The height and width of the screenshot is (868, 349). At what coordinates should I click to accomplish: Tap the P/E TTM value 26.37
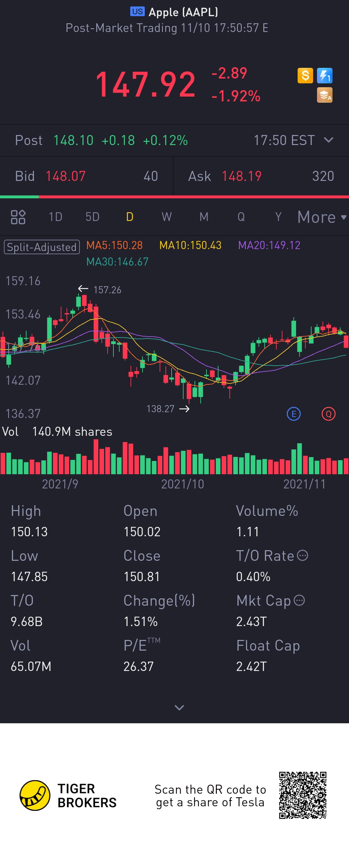[x=139, y=666]
